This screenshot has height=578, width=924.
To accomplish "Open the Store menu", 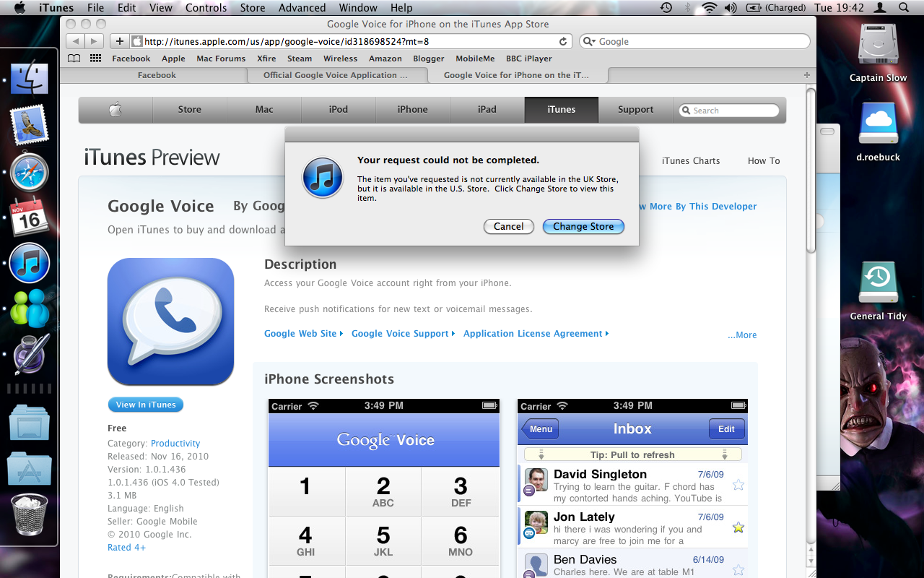I will (253, 8).
